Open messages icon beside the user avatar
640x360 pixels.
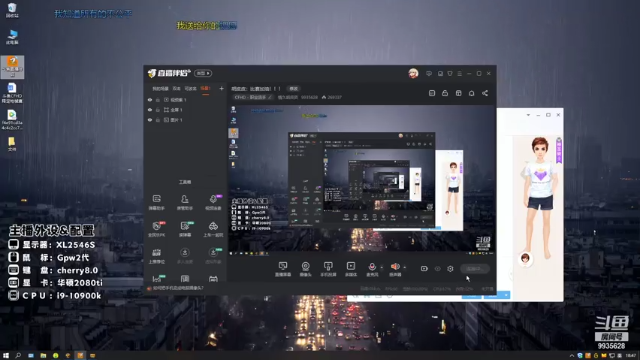pyautogui.click(x=429, y=73)
